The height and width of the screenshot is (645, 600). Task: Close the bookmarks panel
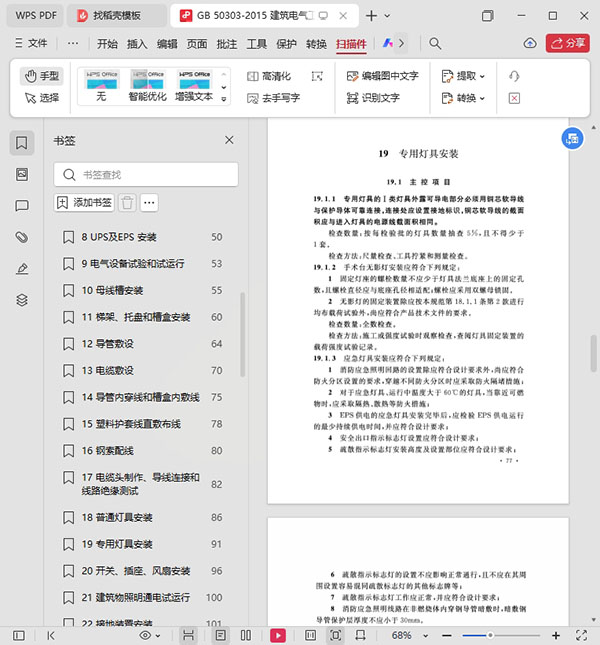pyautogui.click(x=229, y=140)
